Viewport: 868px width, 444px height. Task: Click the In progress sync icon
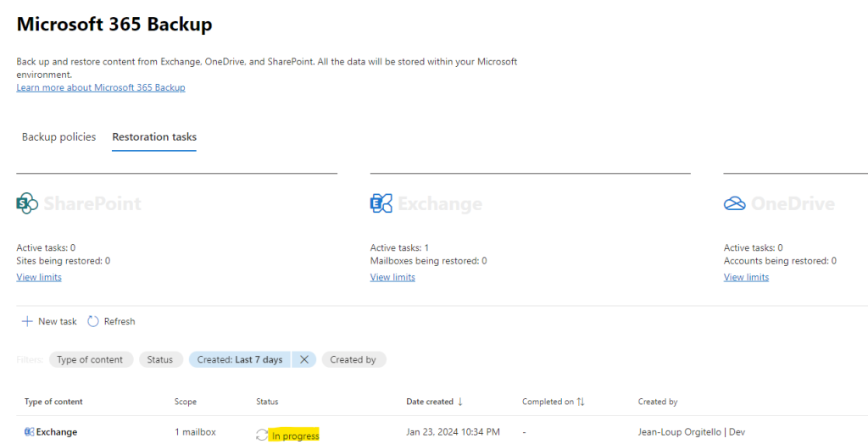coord(262,436)
